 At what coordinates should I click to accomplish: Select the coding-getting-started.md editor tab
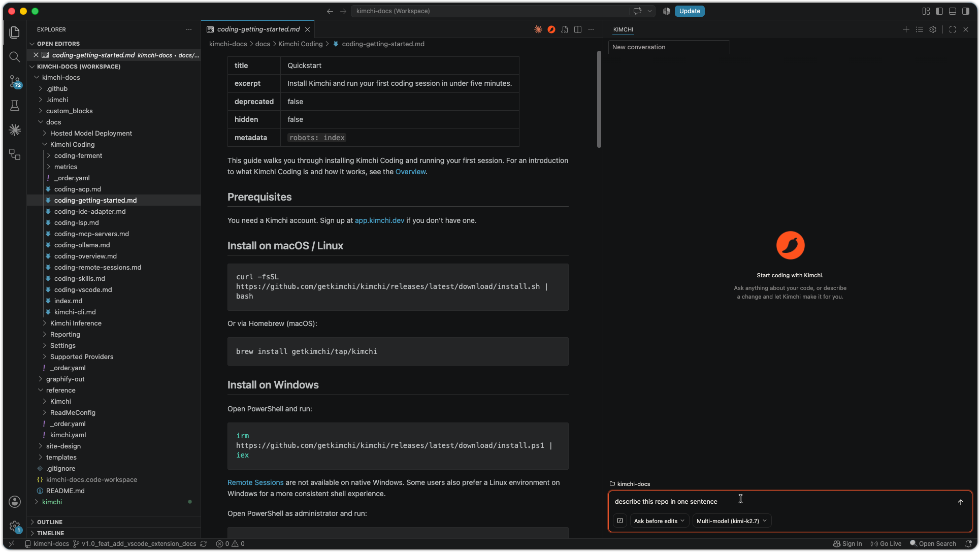click(x=258, y=29)
